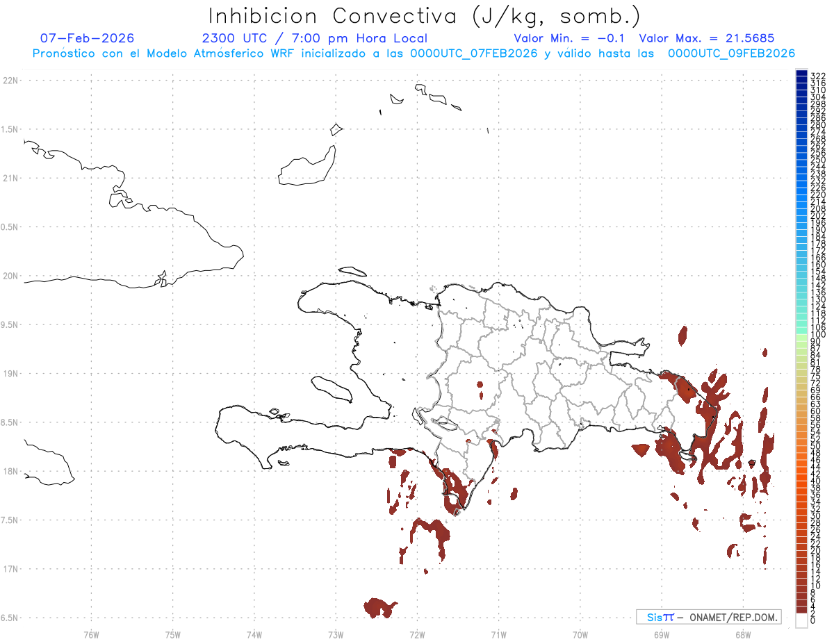Click the '76W' longitude label
This screenshot has height=644, width=834.
point(91,634)
